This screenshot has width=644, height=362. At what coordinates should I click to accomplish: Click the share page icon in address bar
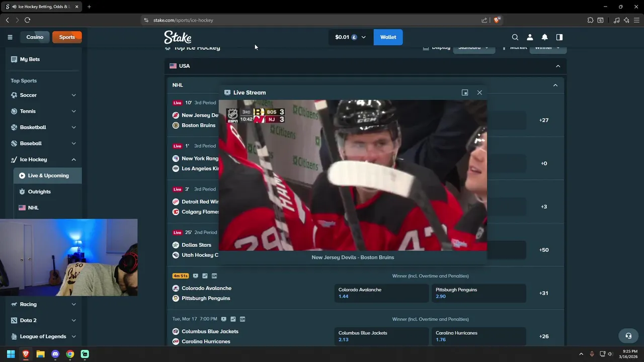click(x=484, y=20)
